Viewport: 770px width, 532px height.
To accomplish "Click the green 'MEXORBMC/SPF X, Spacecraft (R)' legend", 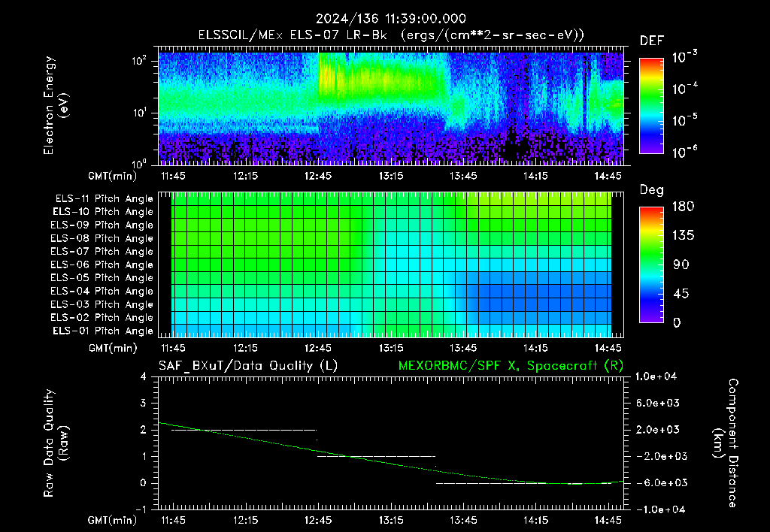I will click(x=511, y=366).
